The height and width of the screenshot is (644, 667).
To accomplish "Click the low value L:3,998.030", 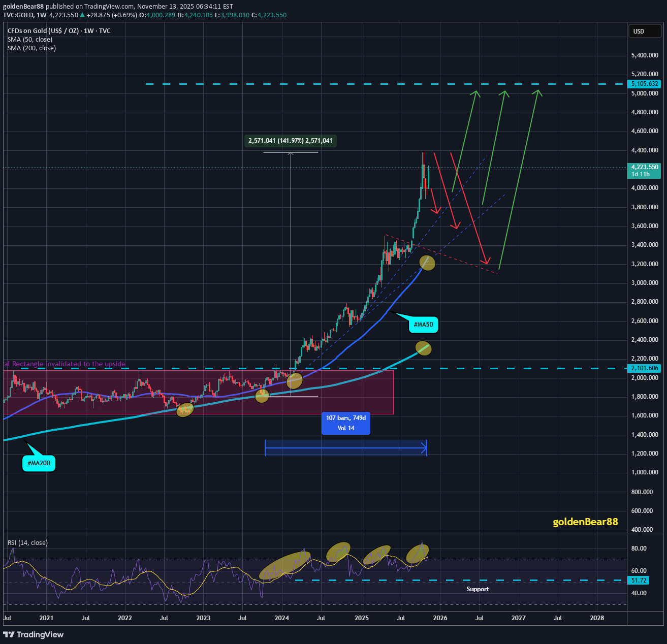I will [232, 15].
